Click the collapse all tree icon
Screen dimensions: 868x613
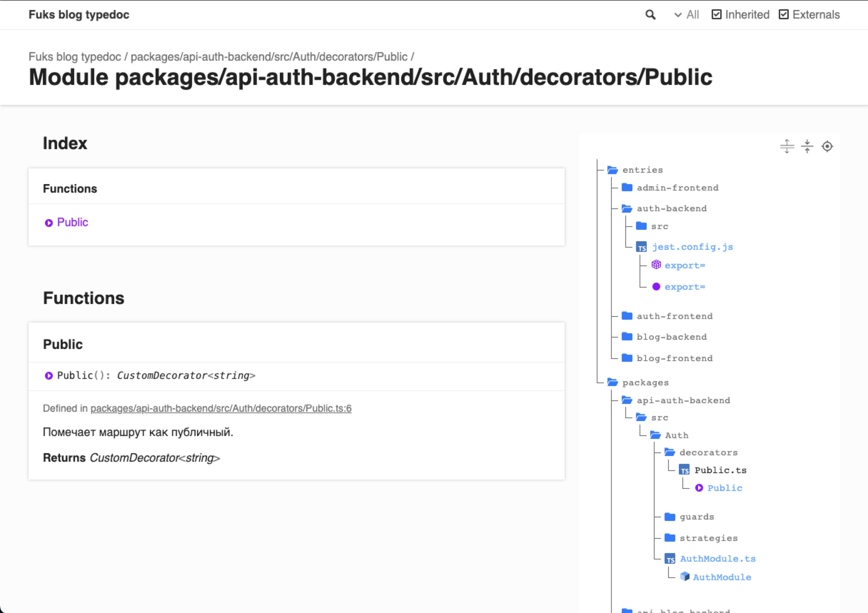pyautogui.click(x=807, y=146)
